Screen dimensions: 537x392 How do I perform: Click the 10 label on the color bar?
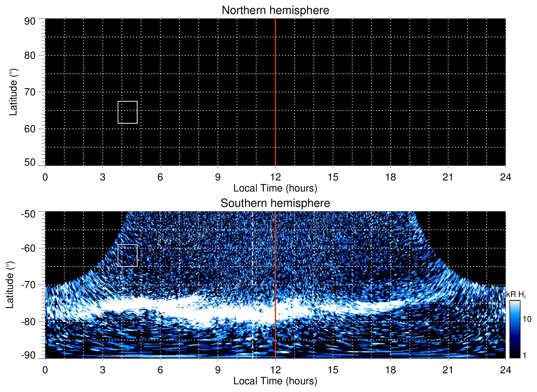pos(527,319)
